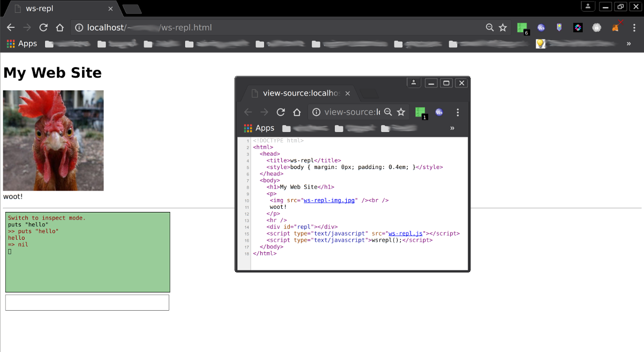Open green extension with badge 1
Image resolution: width=644 pixels, height=352 pixels.
(x=421, y=113)
